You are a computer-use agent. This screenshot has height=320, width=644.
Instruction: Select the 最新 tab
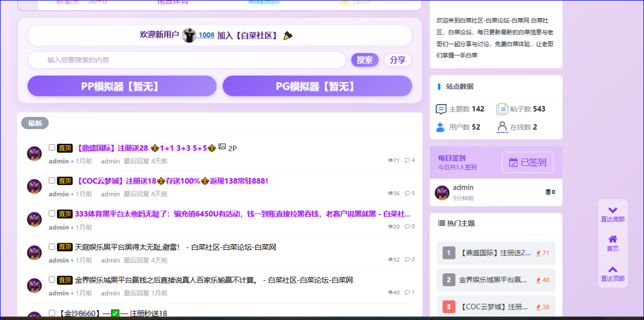point(35,123)
